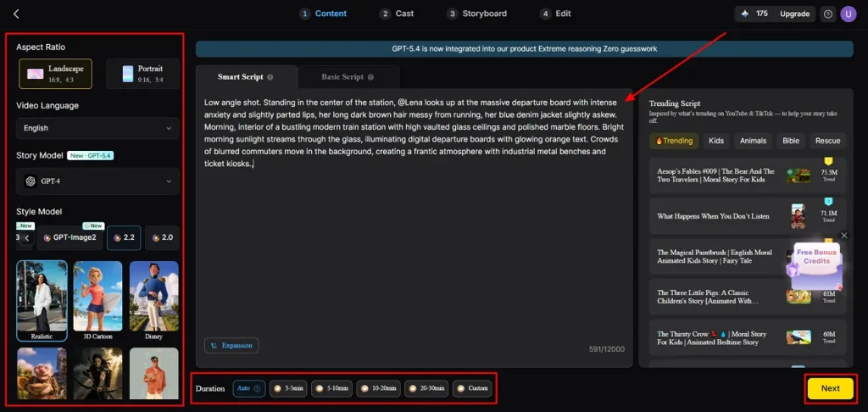Click the GPT-4 OpenAI logo icon
Image resolution: width=868 pixels, height=412 pixels.
30,181
